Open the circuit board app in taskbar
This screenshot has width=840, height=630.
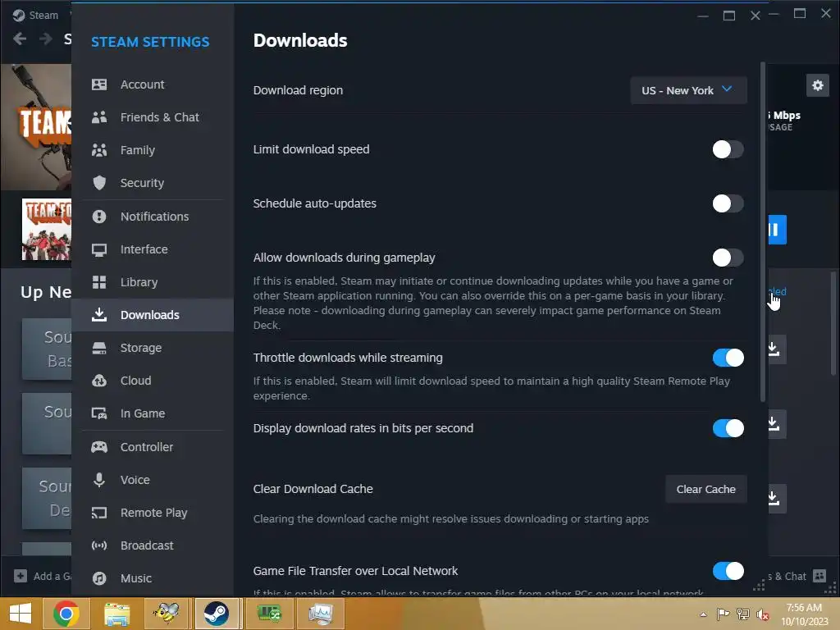(269, 614)
